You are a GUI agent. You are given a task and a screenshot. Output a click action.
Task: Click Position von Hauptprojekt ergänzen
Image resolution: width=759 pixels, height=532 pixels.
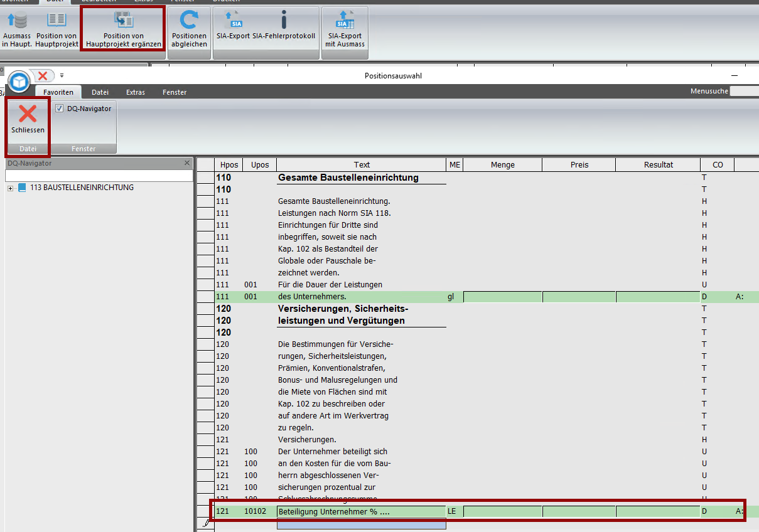pyautogui.click(x=124, y=30)
